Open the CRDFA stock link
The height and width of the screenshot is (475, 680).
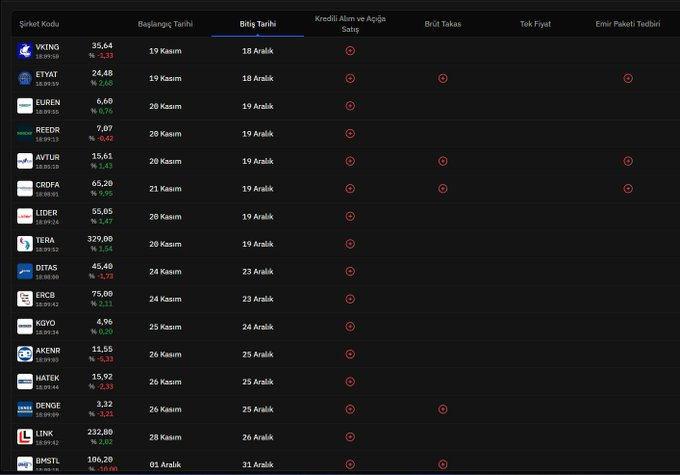pos(47,185)
